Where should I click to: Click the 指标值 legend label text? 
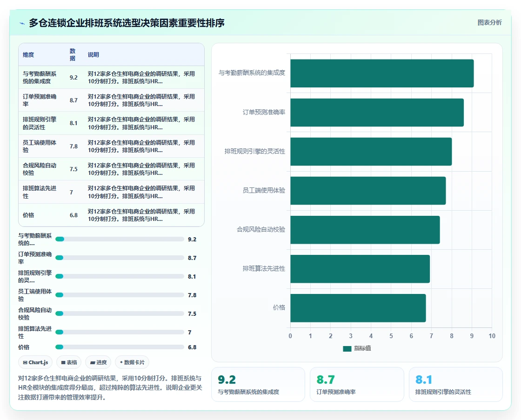point(362,348)
